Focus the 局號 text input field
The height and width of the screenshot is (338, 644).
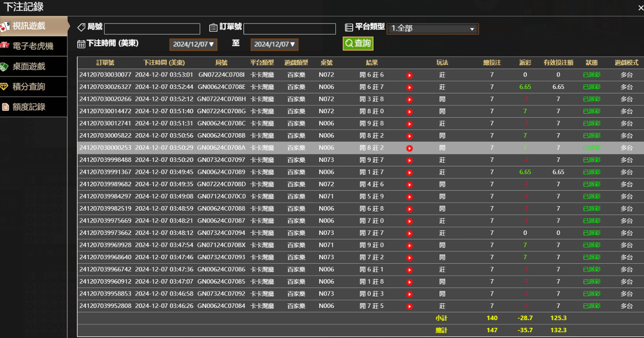(x=152, y=29)
